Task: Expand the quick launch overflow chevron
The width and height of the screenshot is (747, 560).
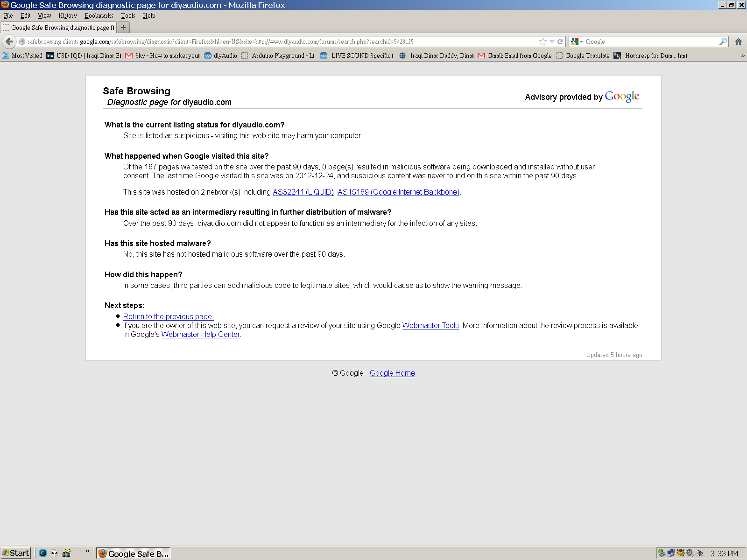Action: coord(87,552)
